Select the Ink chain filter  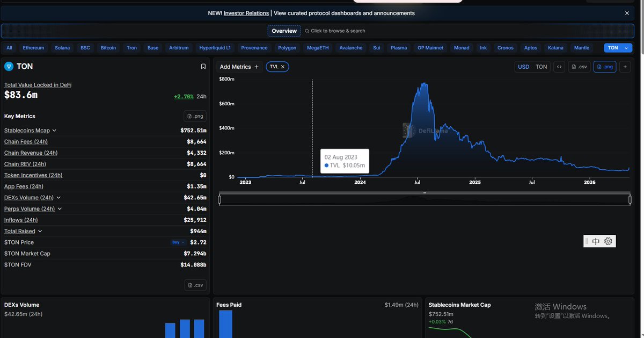click(x=484, y=48)
